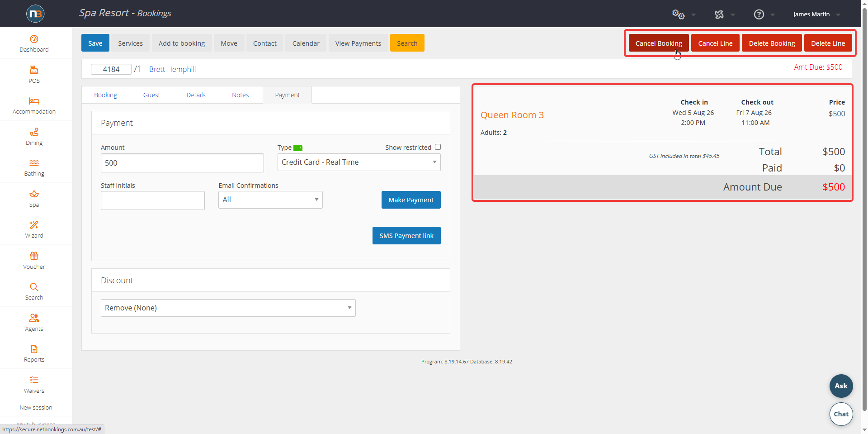Select the Payment tab
The image size is (868, 434).
click(287, 95)
